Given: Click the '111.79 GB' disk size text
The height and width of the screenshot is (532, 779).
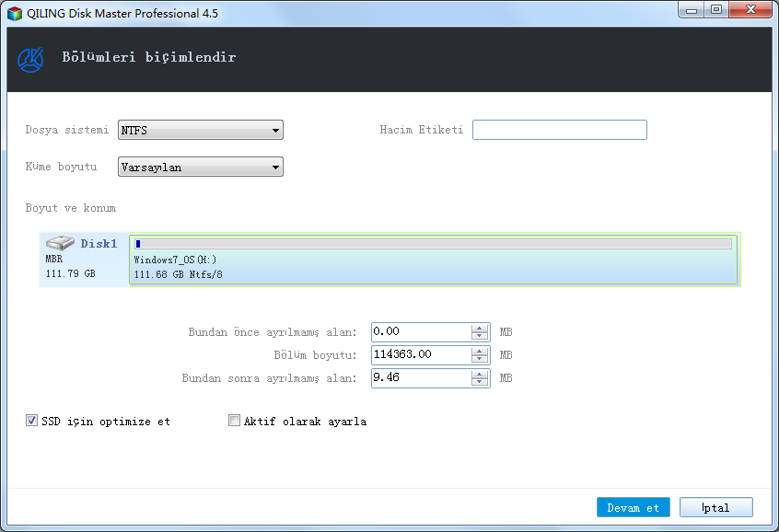Looking at the screenshot, I should pyautogui.click(x=71, y=273).
